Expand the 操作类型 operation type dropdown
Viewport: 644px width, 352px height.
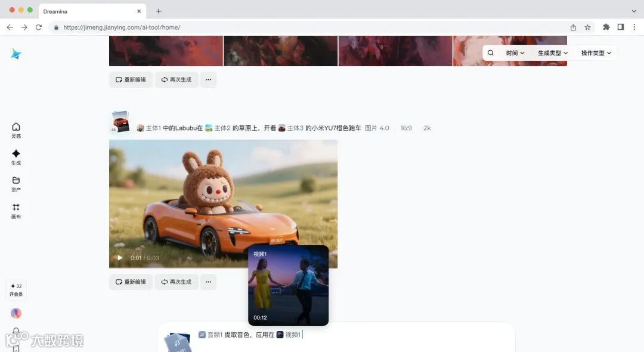(596, 53)
